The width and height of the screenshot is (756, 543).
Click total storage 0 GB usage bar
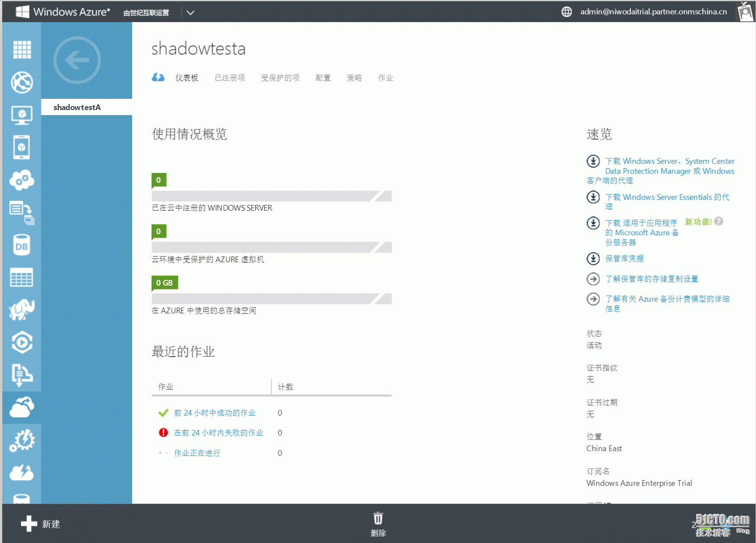tap(271, 299)
